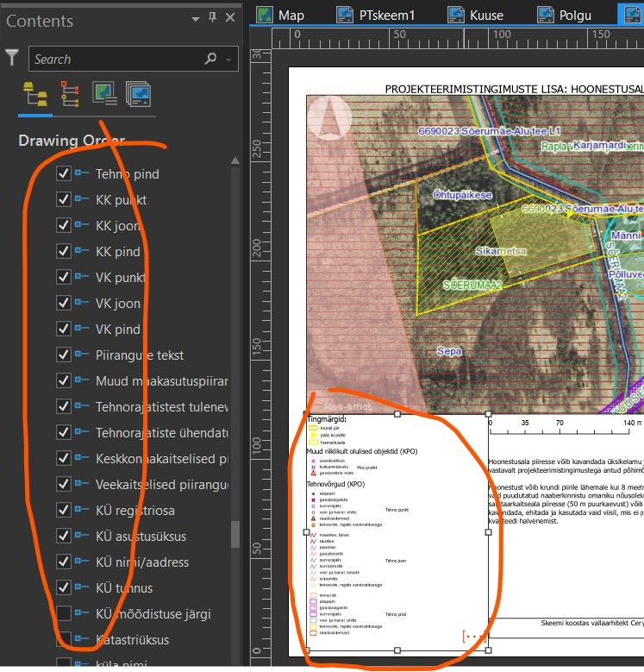Click legend item icon beside KÜ registriosa
Image resolution: width=644 pixels, height=672 pixels.
click(82, 509)
